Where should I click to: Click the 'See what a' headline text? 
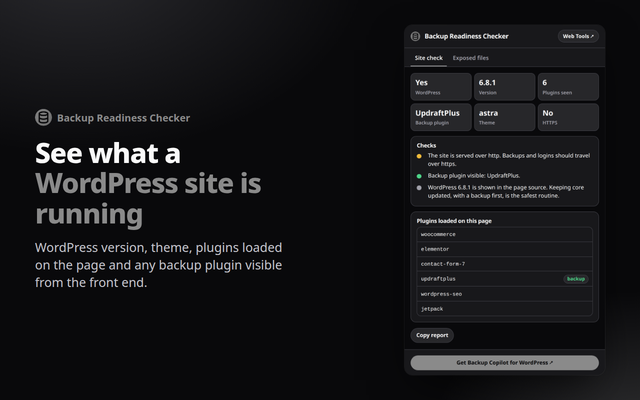coord(108,153)
